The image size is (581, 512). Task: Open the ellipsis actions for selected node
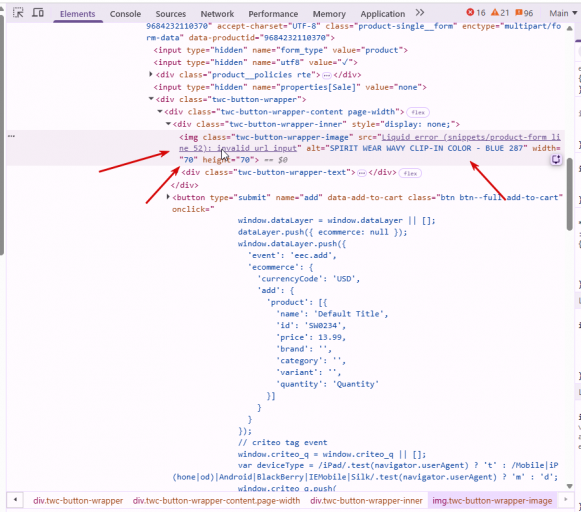(x=11, y=136)
